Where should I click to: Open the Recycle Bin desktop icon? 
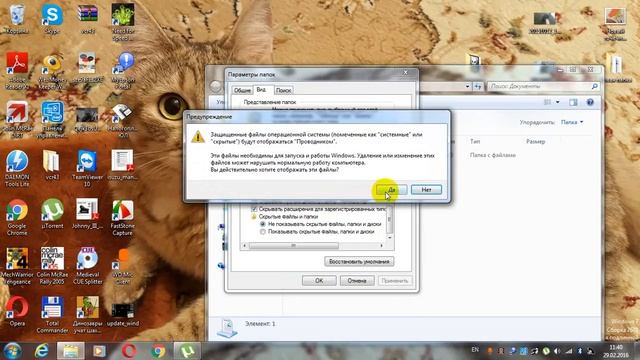coord(17,19)
